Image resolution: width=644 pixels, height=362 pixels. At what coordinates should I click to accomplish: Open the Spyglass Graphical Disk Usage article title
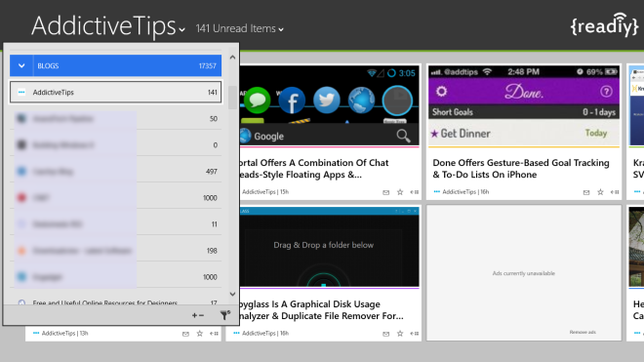(x=321, y=310)
